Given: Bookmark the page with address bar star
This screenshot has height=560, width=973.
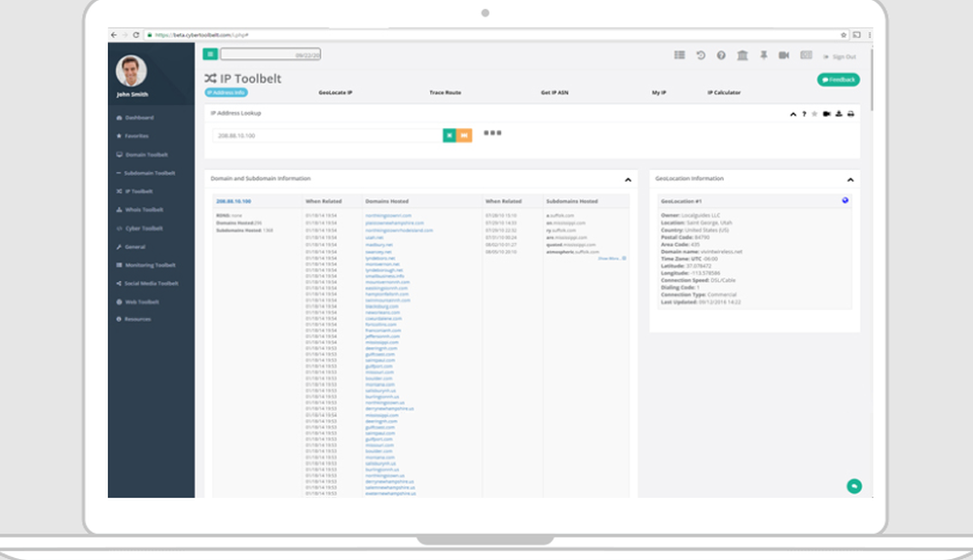Looking at the screenshot, I should [844, 35].
